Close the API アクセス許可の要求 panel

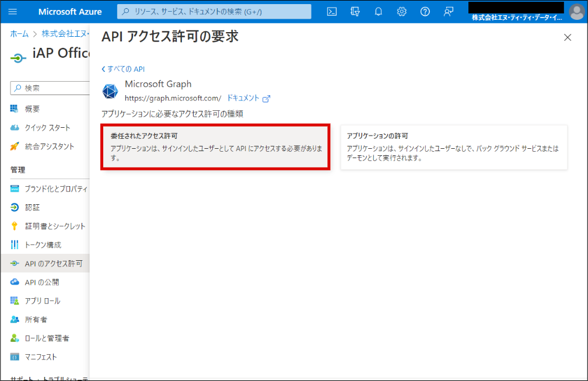pyautogui.click(x=567, y=37)
